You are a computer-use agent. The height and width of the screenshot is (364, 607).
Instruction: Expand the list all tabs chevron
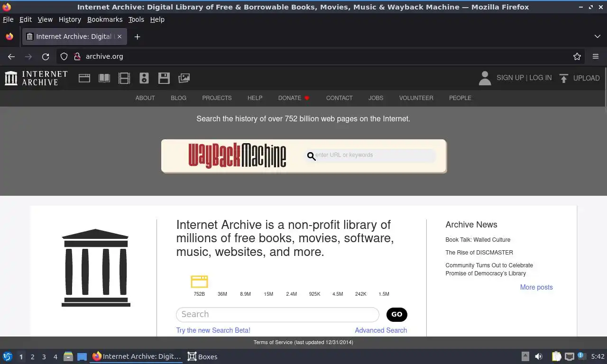598,36
